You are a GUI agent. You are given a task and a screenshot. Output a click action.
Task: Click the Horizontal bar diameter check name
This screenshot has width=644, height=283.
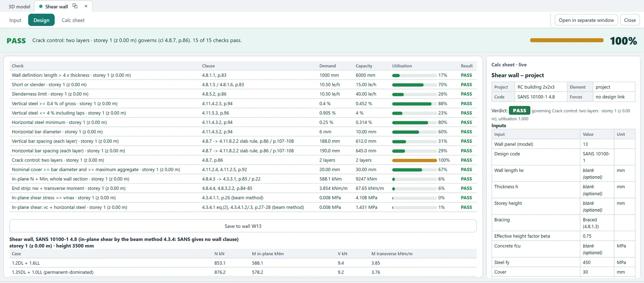click(57, 132)
